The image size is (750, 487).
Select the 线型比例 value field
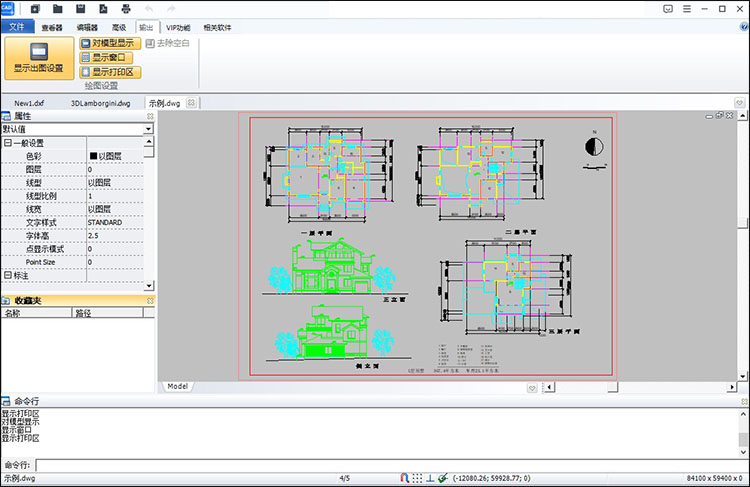click(115, 196)
